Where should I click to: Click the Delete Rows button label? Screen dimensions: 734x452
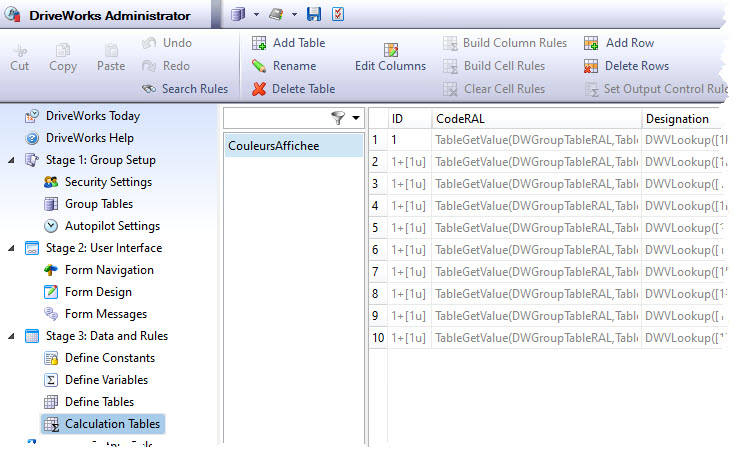click(637, 66)
